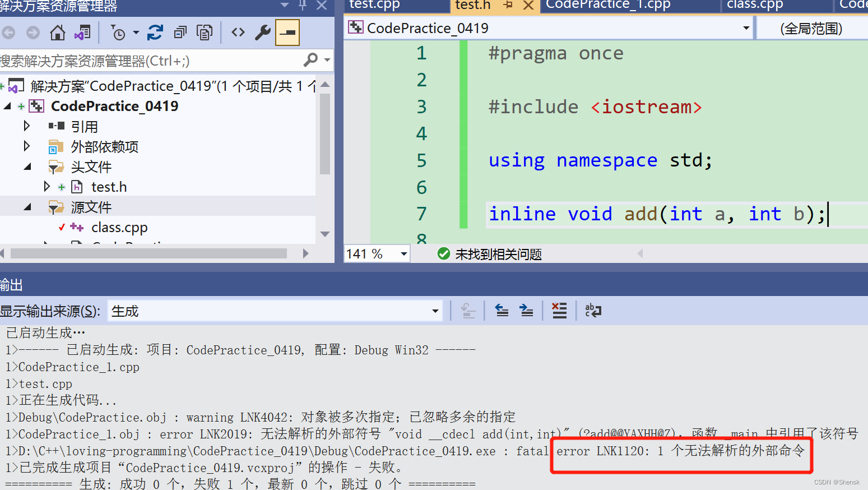Screen dimensions: 868x490
Task: Show all files icon in Solution Explorer
Action: [205, 33]
